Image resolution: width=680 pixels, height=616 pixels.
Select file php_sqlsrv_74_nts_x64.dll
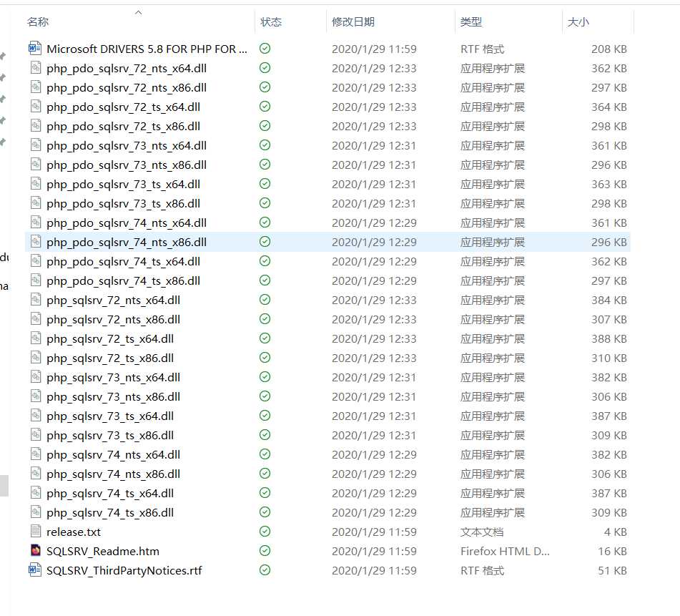tap(113, 454)
